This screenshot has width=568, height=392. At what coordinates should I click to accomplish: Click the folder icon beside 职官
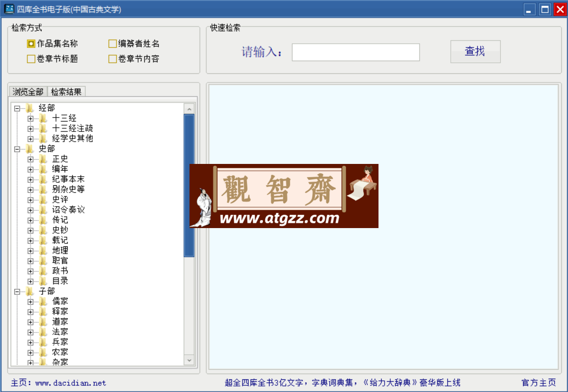pyautogui.click(x=43, y=261)
